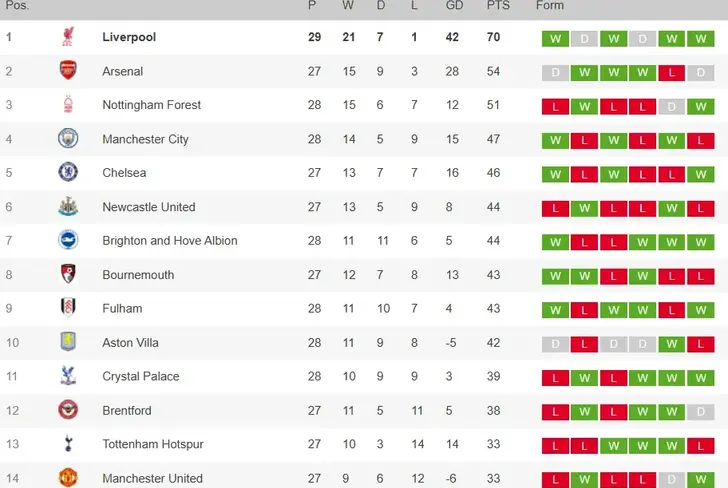Click the Newcastle United crest icon
The image size is (728, 488).
[x=68, y=207]
